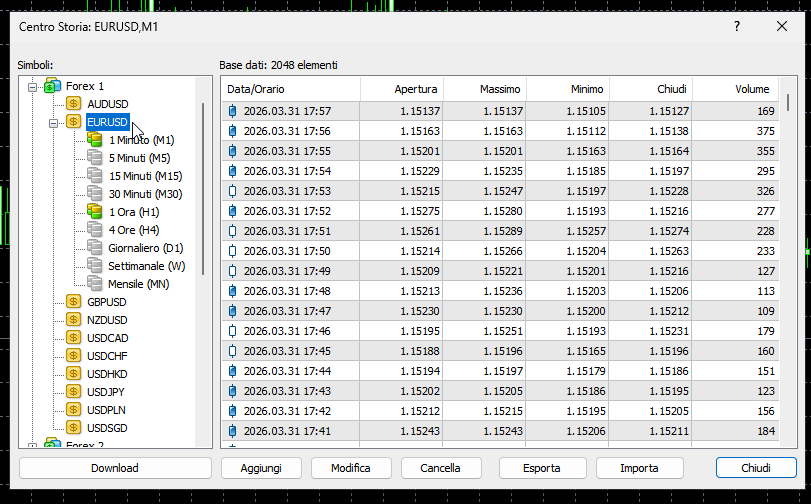Click the candle icon of the 17:53 row
Image resolution: width=811 pixels, height=504 pixels.
tap(233, 191)
